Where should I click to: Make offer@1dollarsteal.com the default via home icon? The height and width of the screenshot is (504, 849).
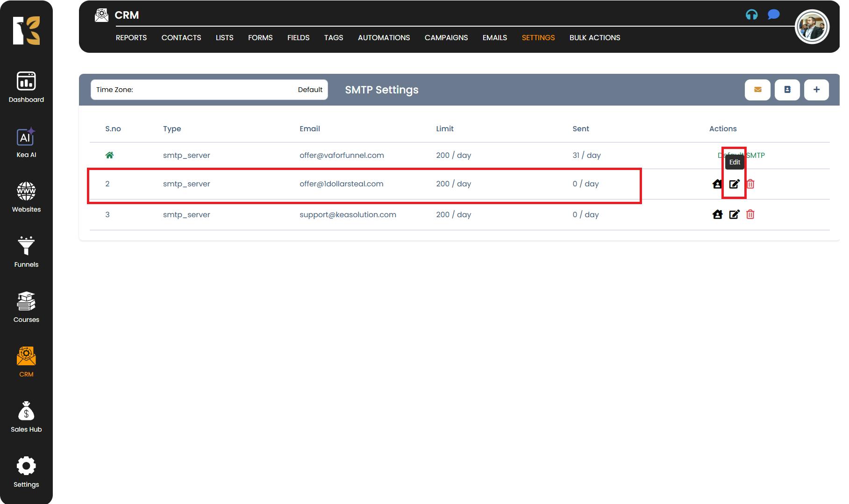(x=717, y=184)
